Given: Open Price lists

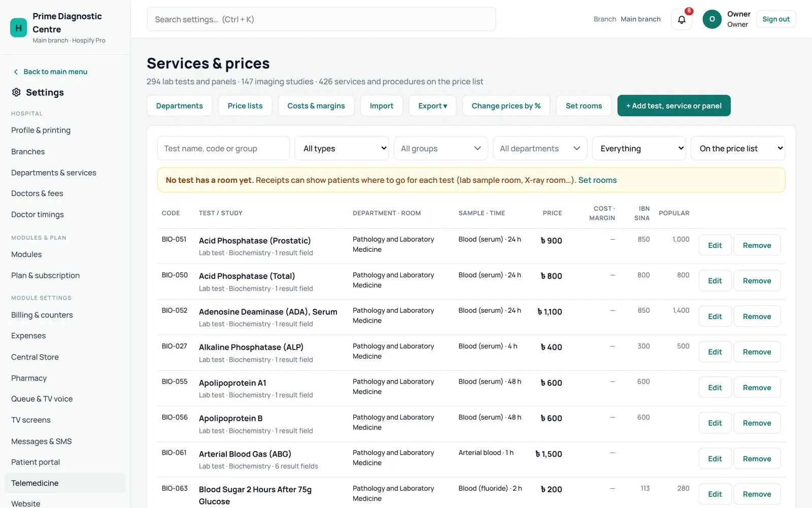Looking at the screenshot, I should point(245,106).
